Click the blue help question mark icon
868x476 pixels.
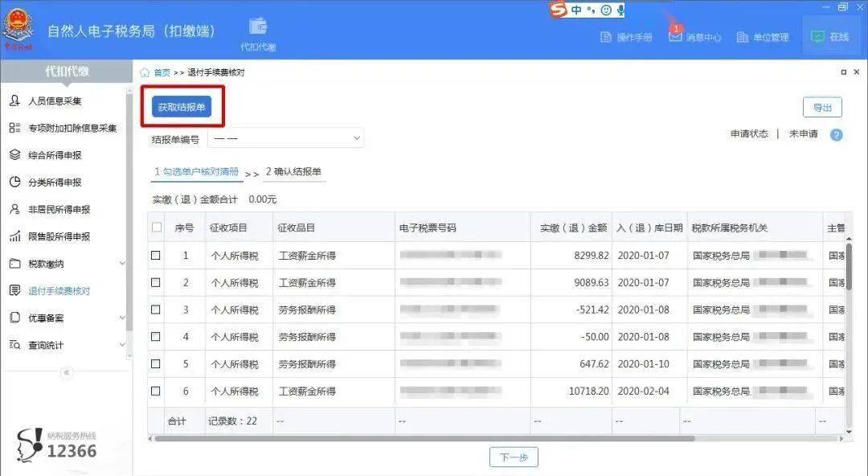[837, 134]
